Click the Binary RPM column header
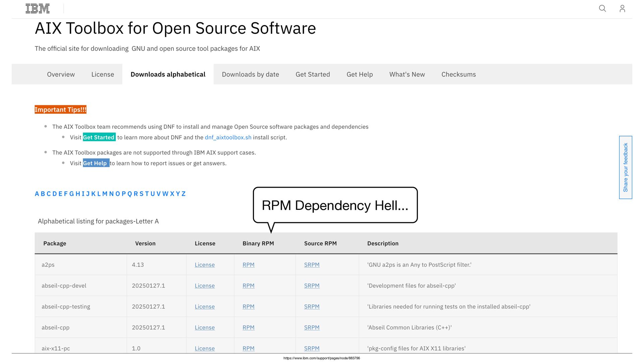This screenshot has width=644, height=362. (258, 244)
